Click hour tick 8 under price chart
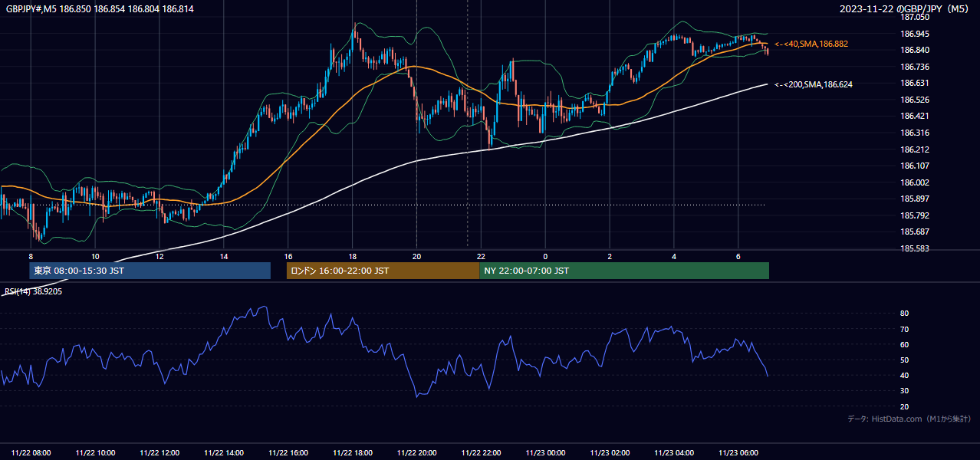The height and width of the screenshot is (460, 980). (31, 256)
